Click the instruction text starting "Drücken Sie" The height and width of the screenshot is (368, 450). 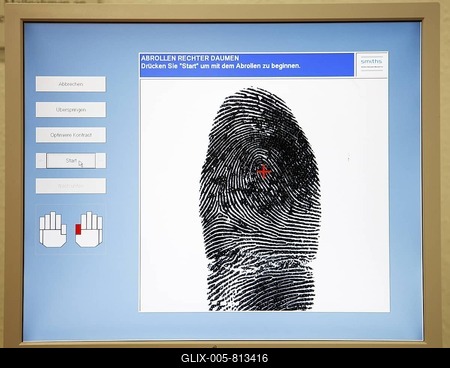(x=221, y=66)
